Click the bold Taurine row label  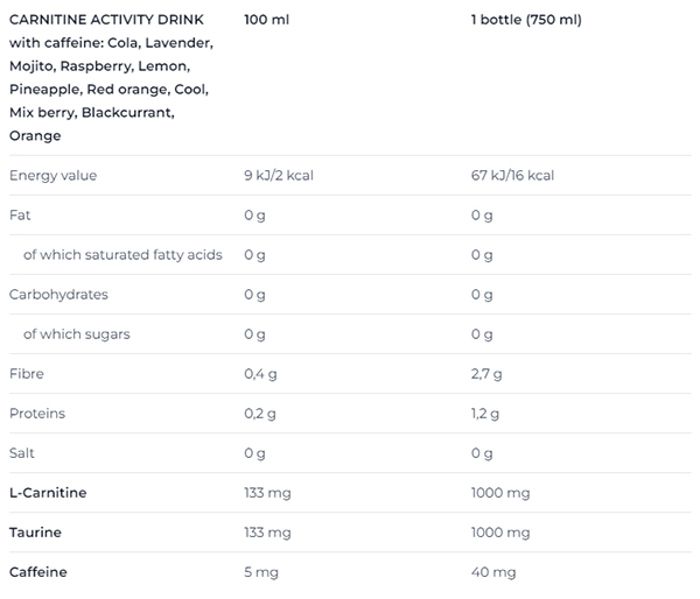pyautogui.click(x=35, y=532)
